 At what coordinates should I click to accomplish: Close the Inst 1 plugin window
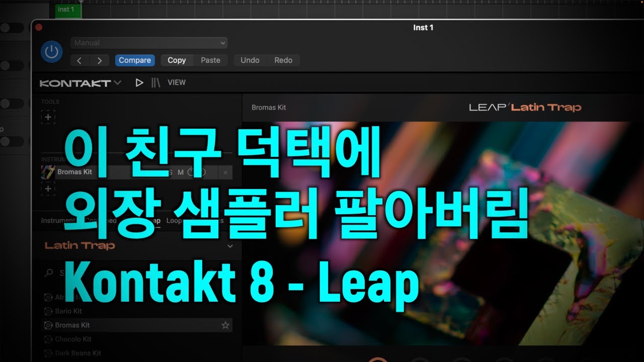[x=39, y=28]
